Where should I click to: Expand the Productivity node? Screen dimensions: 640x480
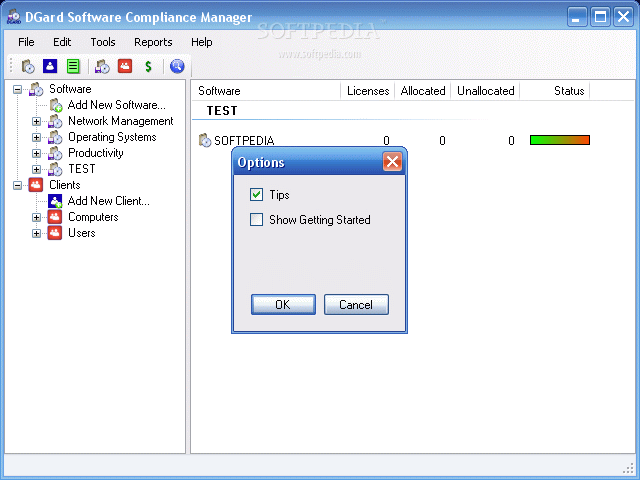[36, 153]
